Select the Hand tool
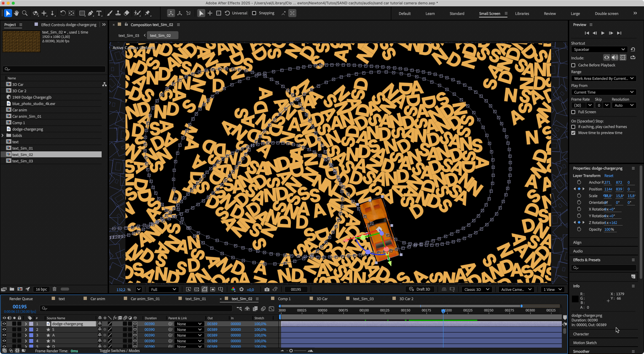Image resolution: width=644 pixels, height=354 pixels. click(16, 13)
